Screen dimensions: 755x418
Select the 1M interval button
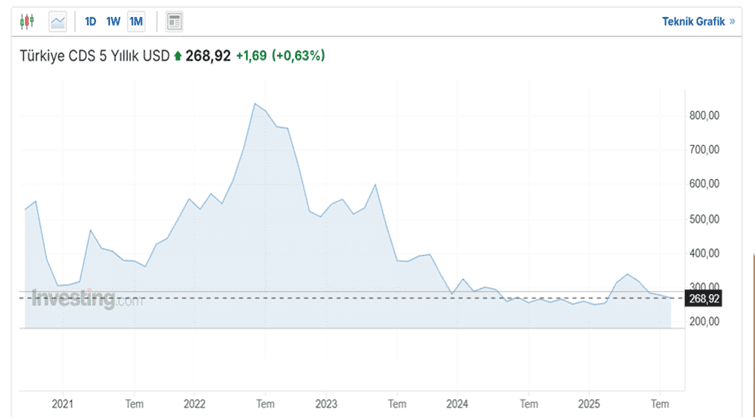(136, 21)
